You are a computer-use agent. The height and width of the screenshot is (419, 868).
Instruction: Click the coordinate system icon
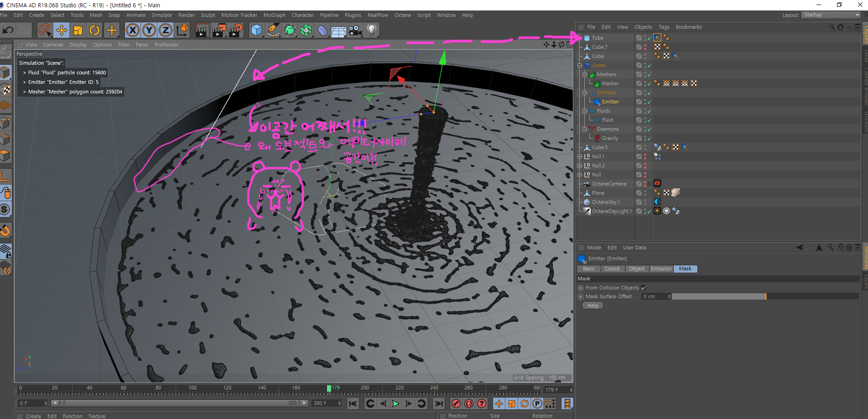point(182,31)
